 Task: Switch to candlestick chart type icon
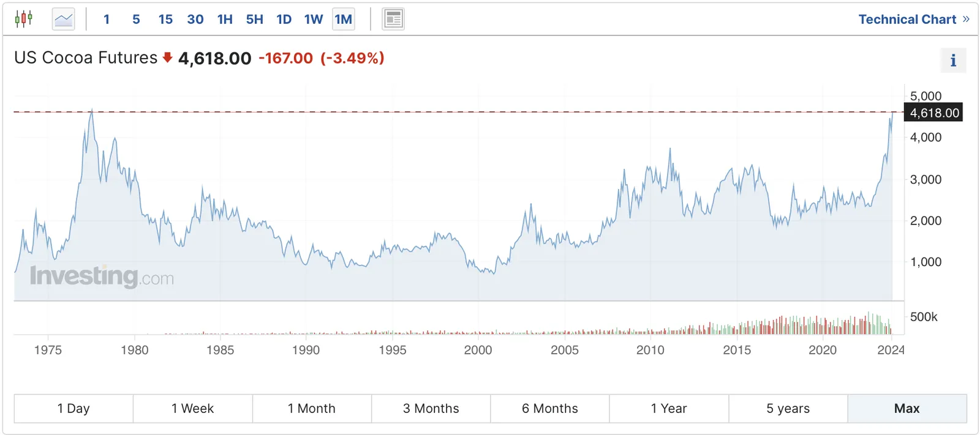pos(24,19)
